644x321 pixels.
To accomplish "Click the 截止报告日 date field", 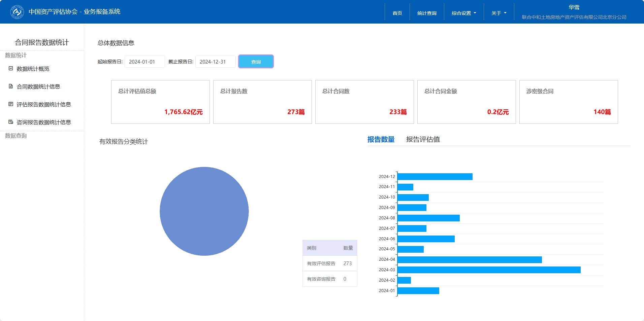I will [215, 62].
